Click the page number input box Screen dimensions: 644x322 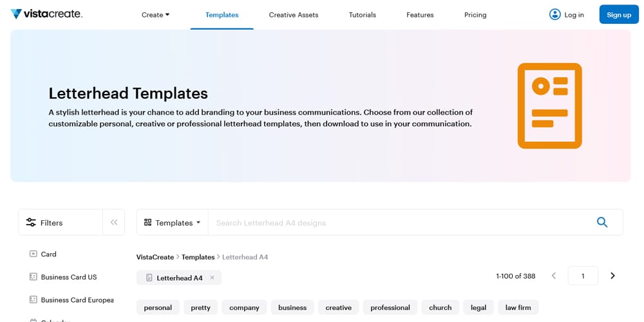click(x=583, y=276)
